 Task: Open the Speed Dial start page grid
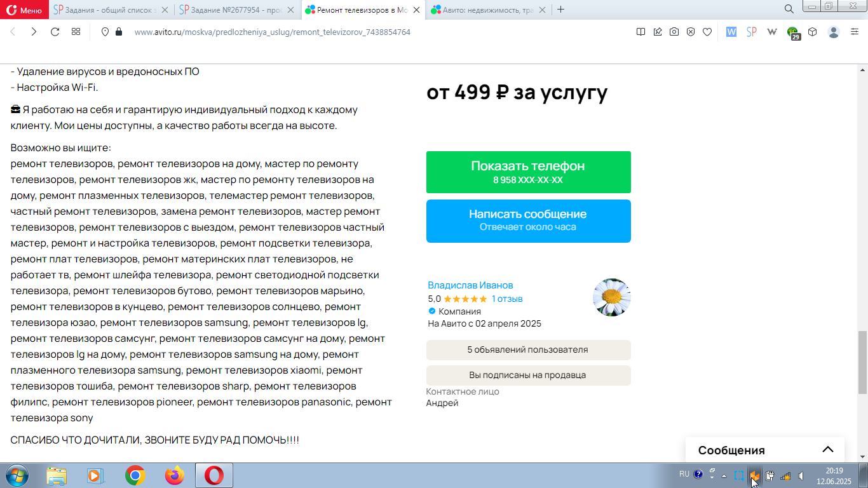(76, 32)
